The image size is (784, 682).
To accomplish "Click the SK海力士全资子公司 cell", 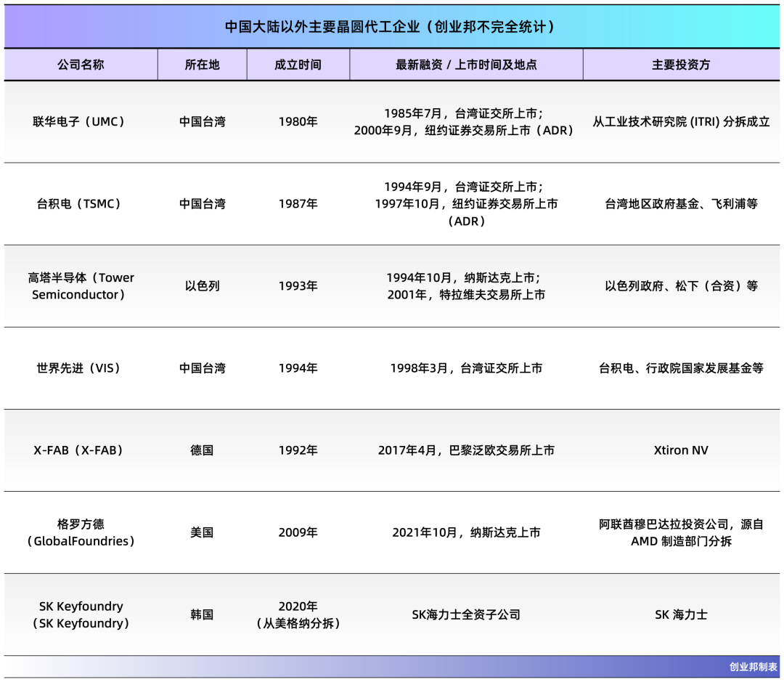I will point(466,614).
